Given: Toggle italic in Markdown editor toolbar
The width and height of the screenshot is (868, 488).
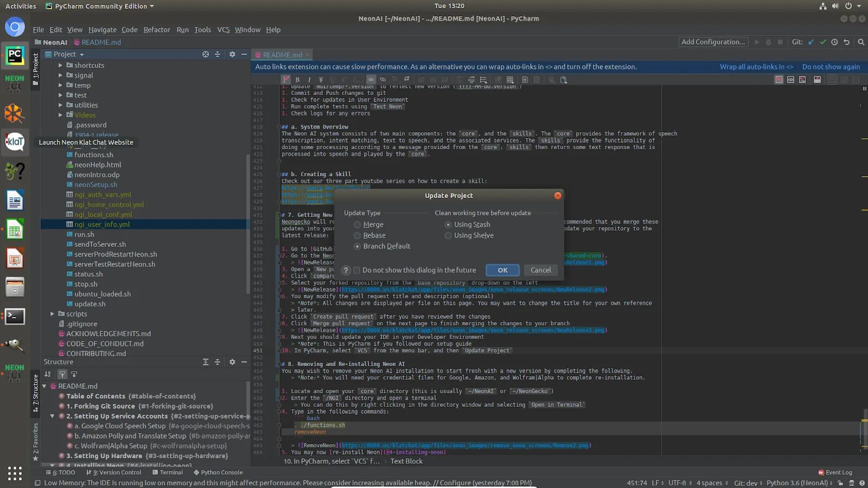Looking at the screenshot, I should [309, 80].
